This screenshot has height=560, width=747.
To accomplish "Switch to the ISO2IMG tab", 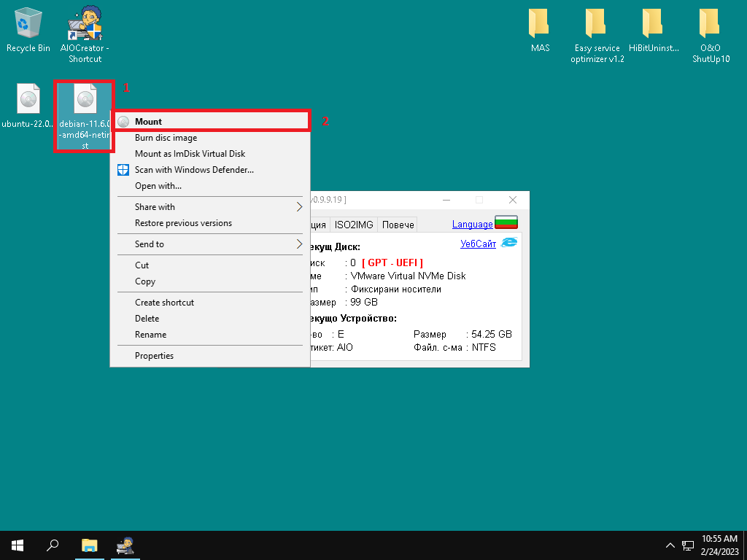I will coord(354,225).
